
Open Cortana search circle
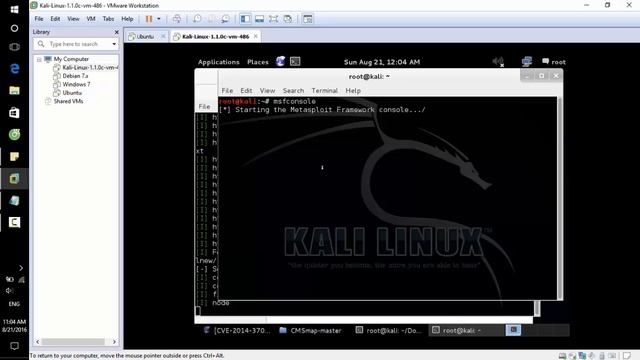[14, 28]
